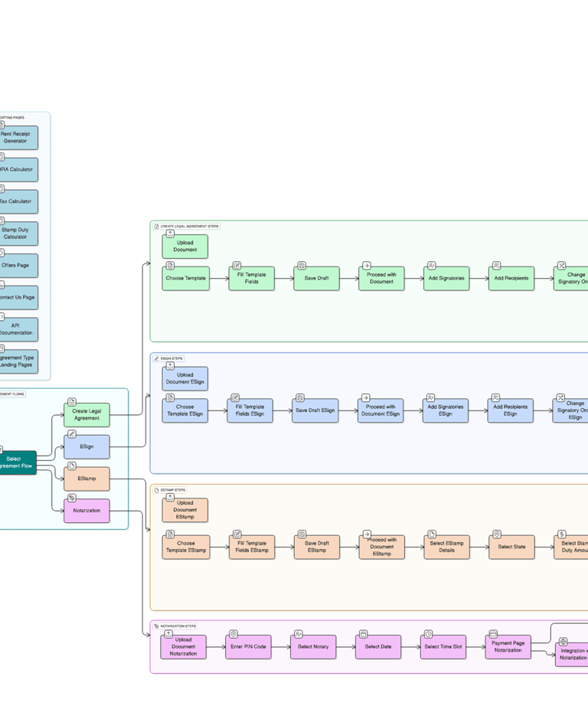This screenshot has height=706, width=588.
Task: Select the Proceed with Document EStamp node
Action: tap(382, 547)
